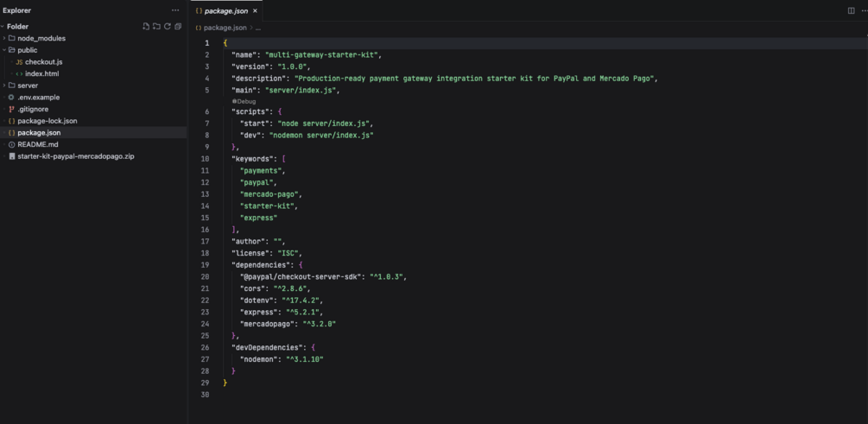The height and width of the screenshot is (424, 868).
Task: Click the "mercado-pago" keyword entry
Action: click(x=269, y=194)
